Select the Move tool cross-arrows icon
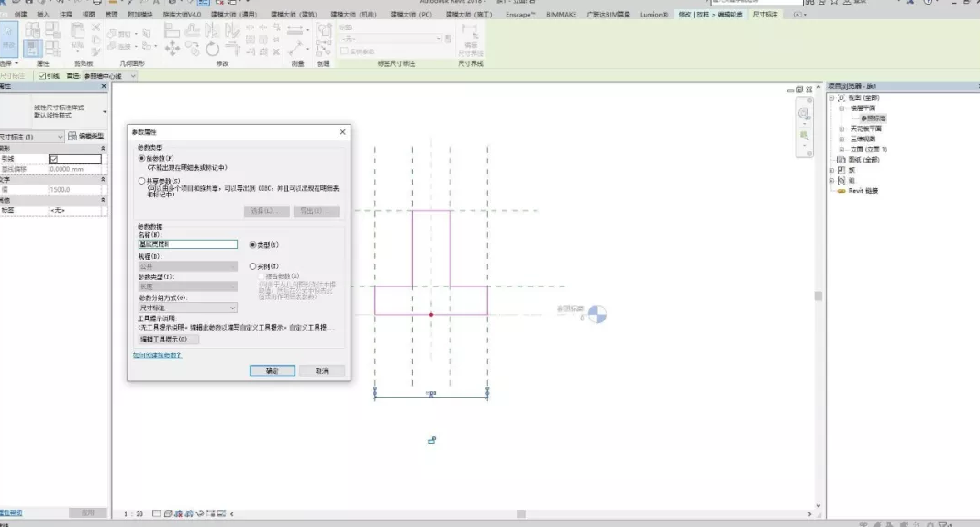 click(x=172, y=48)
